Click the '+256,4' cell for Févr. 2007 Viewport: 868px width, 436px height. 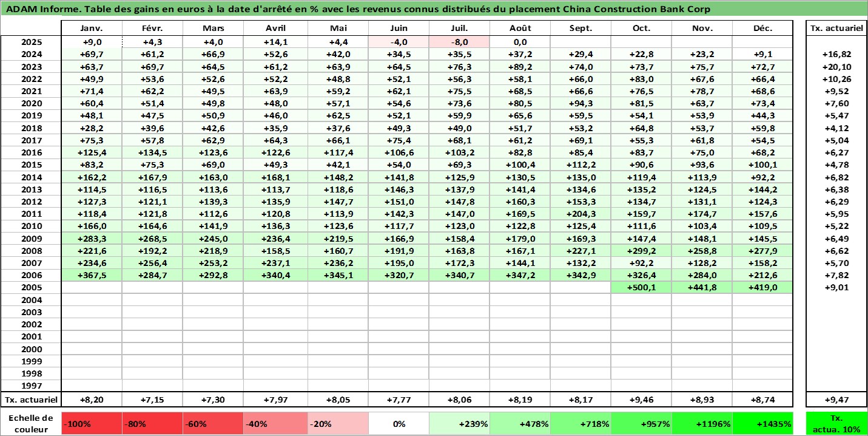tap(153, 263)
